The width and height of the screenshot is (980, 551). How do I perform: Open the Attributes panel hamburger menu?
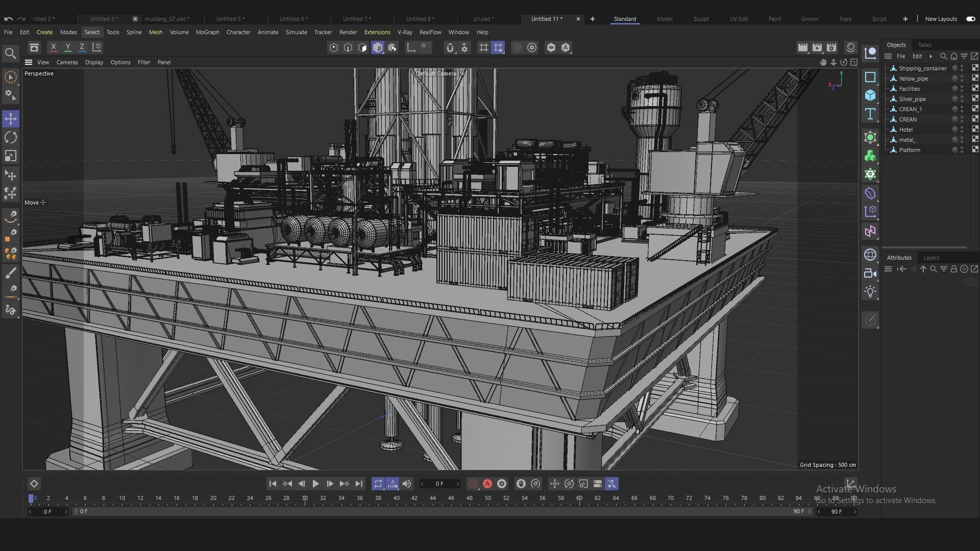click(x=888, y=269)
